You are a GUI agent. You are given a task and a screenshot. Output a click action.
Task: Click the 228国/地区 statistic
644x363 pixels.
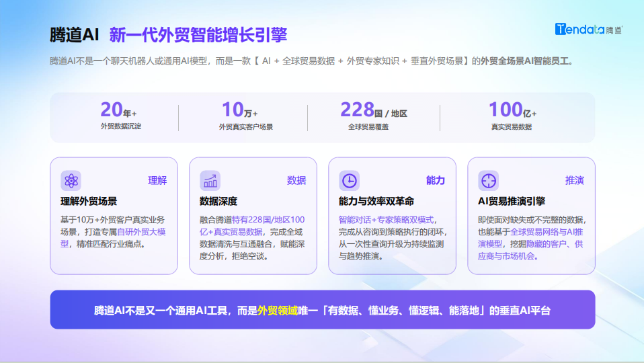(374, 110)
